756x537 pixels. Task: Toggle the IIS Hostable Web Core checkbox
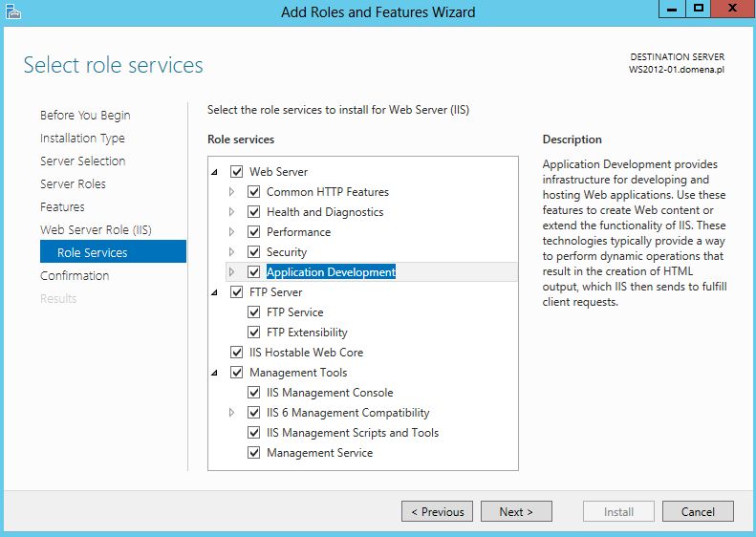tap(236, 353)
